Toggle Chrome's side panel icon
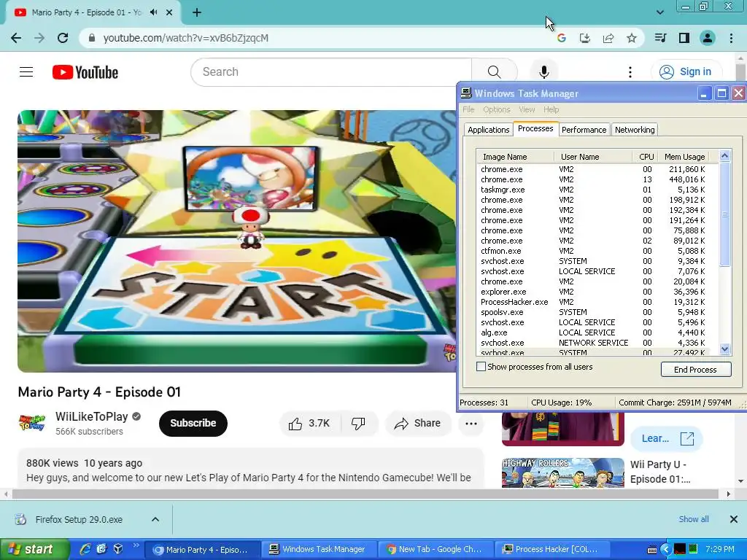 pyautogui.click(x=684, y=38)
